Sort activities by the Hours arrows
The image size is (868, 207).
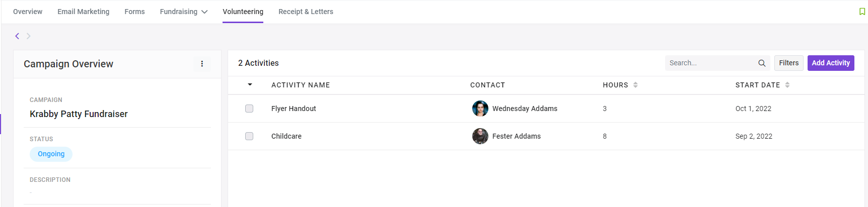tap(635, 85)
